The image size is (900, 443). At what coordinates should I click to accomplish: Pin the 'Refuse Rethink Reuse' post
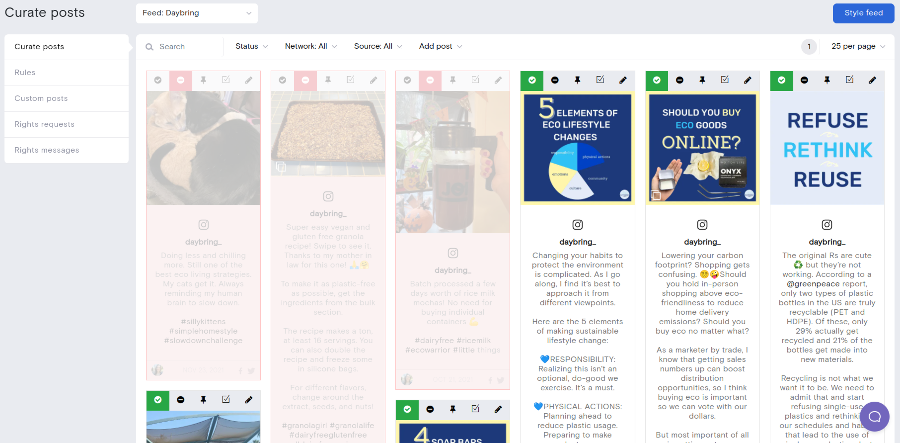(826, 80)
